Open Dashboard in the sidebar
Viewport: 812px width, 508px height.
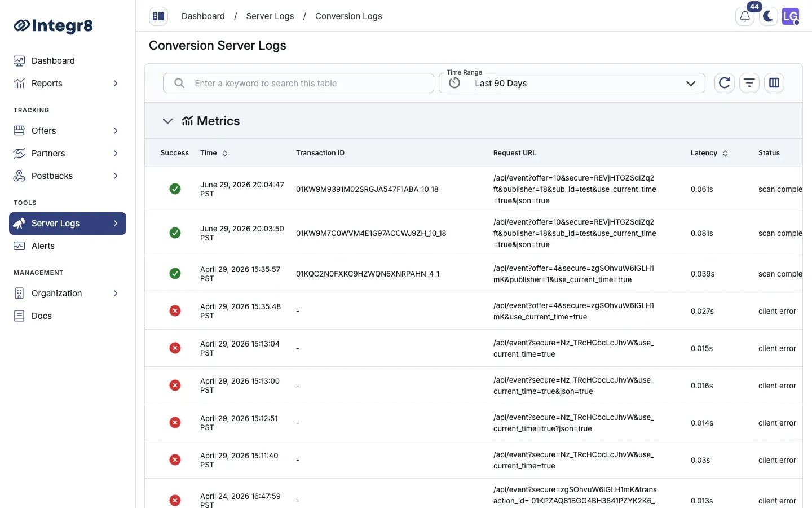point(68,60)
